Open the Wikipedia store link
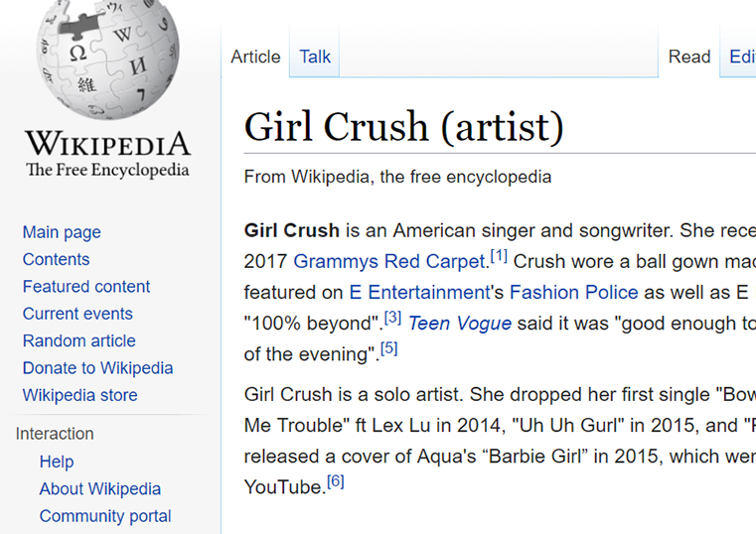The height and width of the screenshot is (534, 756). tap(79, 395)
